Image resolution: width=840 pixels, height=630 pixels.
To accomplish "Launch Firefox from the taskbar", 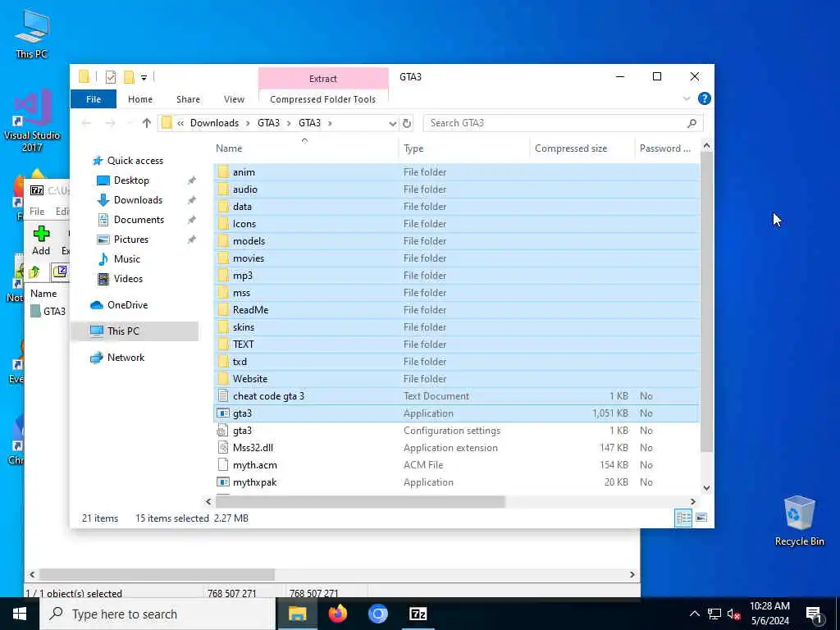I will (337, 614).
